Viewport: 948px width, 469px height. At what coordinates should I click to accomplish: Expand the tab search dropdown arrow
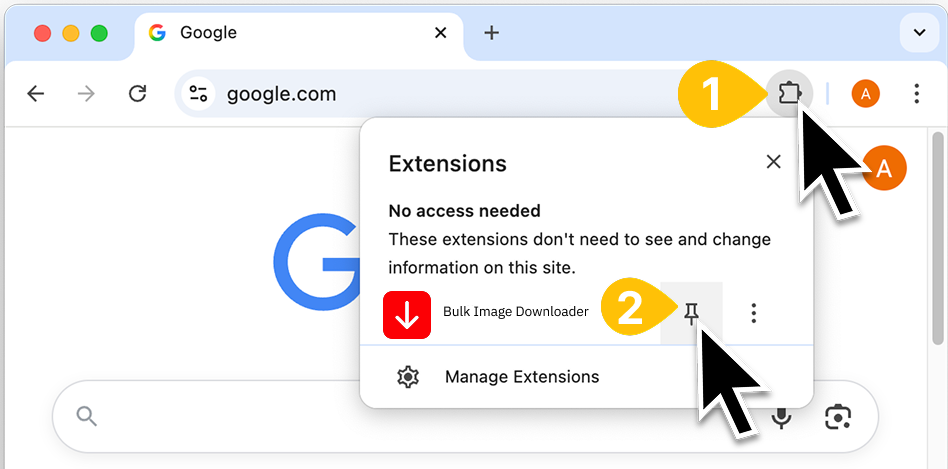pyautogui.click(x=918, y=33)
